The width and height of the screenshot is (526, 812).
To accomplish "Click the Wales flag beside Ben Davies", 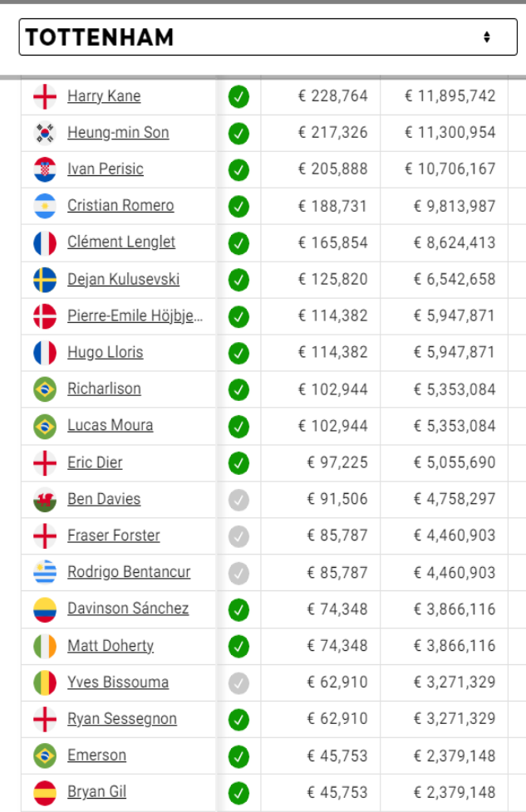I will (45, 499).
